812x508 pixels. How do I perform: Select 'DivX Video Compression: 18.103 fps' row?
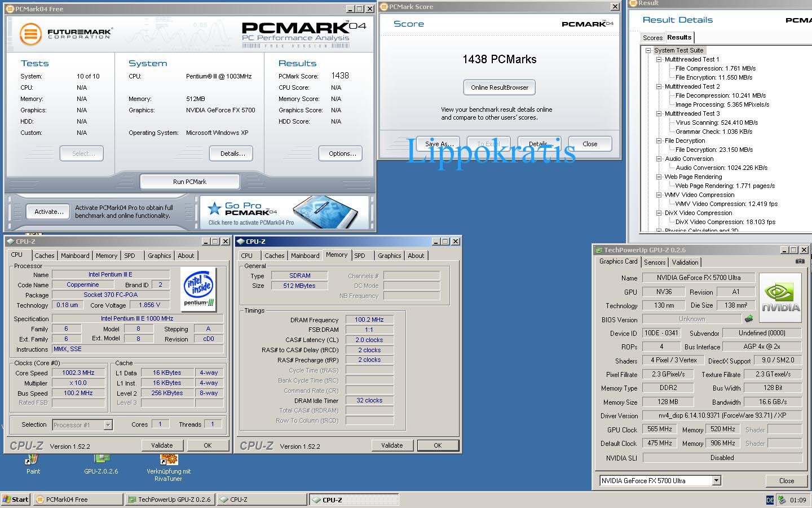coord(725,222)
